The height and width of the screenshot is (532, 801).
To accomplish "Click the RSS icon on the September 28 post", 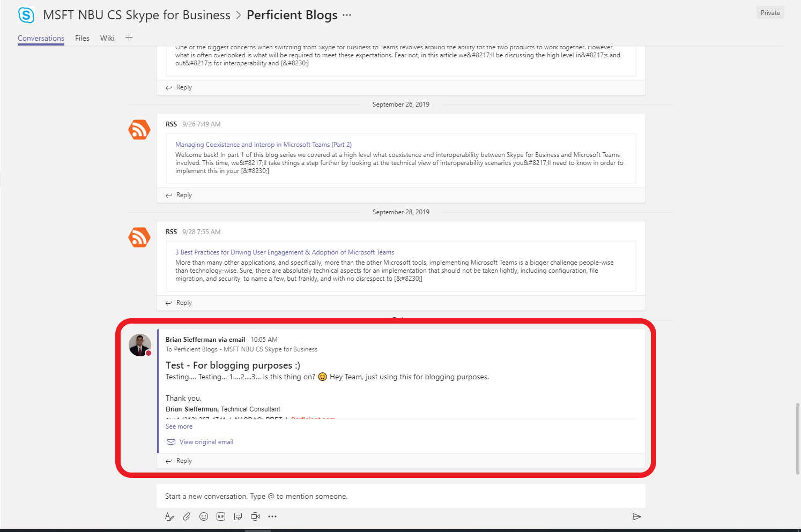I will pyautogui.click(x=139, y=237).
